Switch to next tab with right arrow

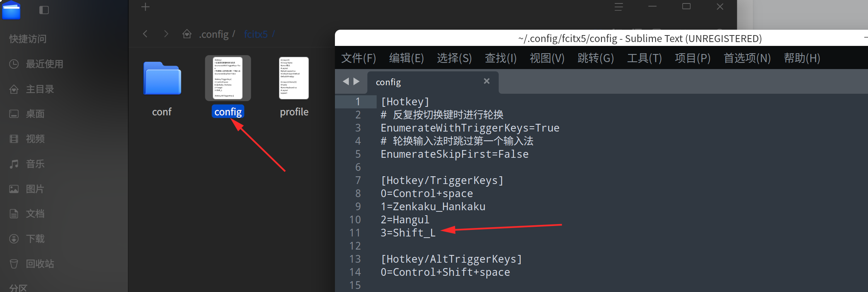click(x=357, y=81)
